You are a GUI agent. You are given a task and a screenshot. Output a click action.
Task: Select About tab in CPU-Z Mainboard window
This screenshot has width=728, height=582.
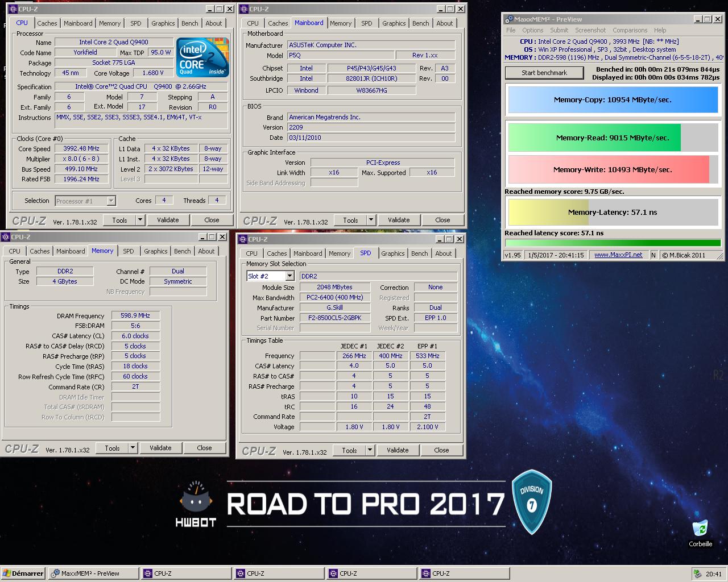445,23
